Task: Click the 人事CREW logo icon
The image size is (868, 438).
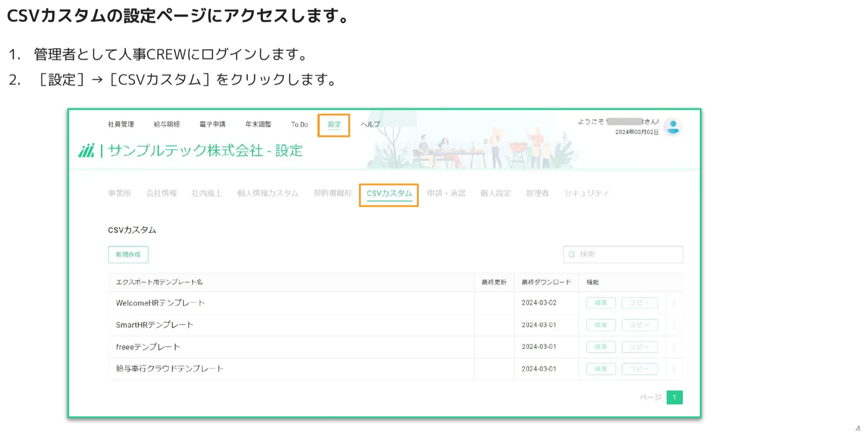Action: pos(86,150)
